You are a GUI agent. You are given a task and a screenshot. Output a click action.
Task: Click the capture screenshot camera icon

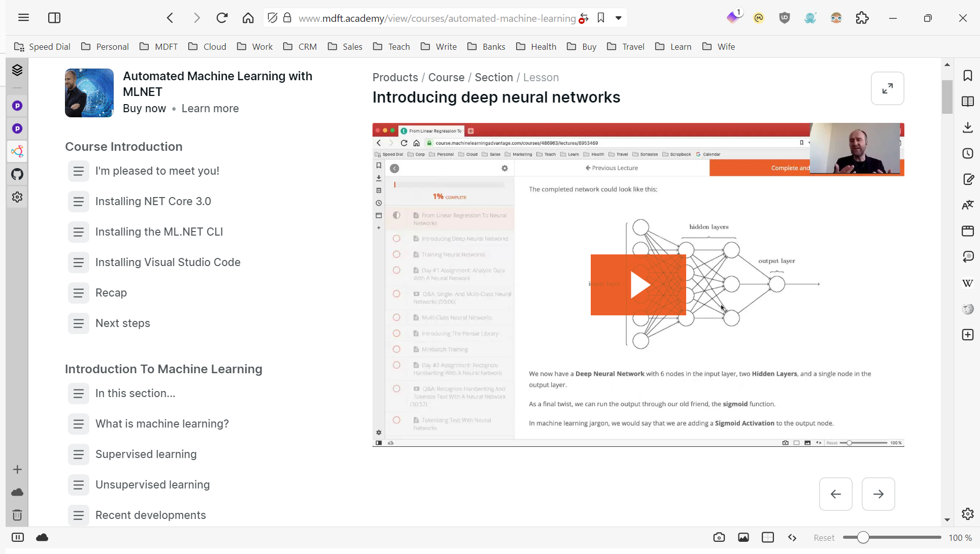tap(719, 537)
